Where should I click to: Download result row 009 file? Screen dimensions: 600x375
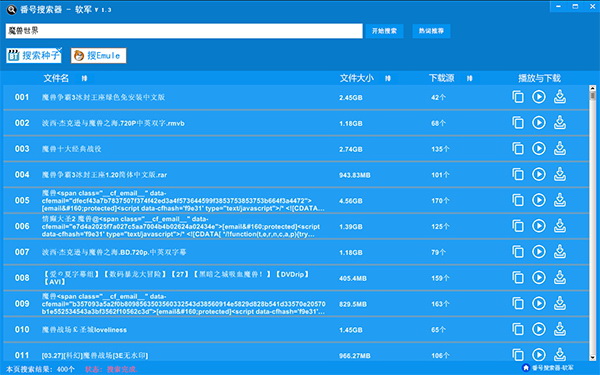(x=560, y=303)
